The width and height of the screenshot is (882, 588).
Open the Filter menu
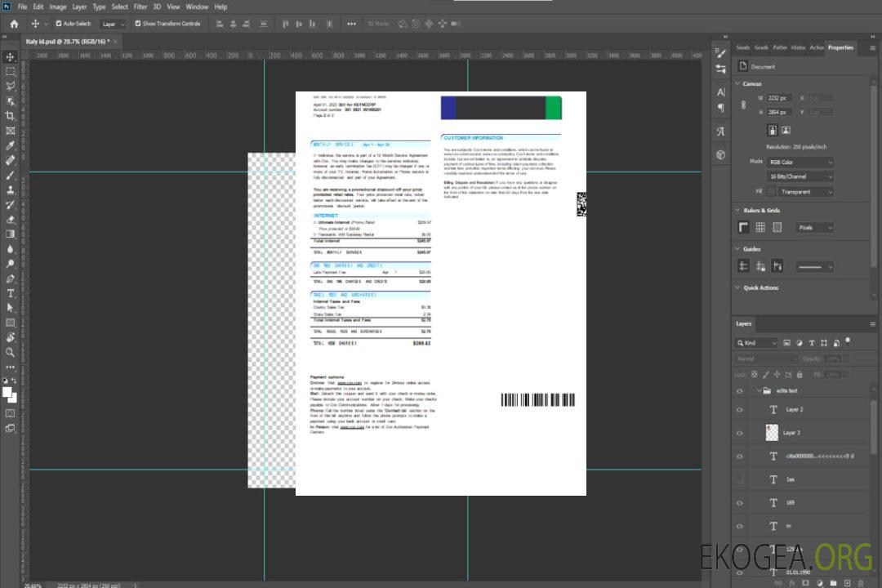point(140,7)
